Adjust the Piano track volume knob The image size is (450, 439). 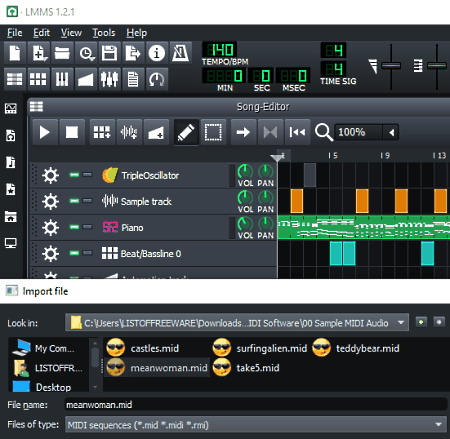pyautogui.click(x=245, y=223)
